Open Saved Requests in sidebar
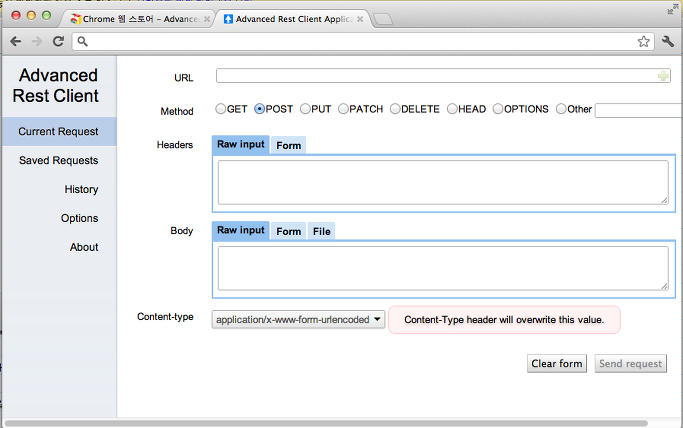 pos(59,160)
